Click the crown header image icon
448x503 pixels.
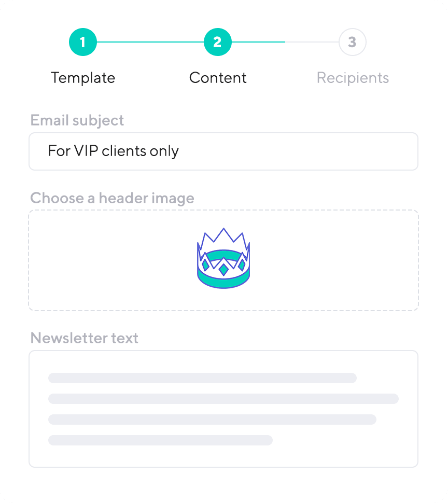(223, 258)
